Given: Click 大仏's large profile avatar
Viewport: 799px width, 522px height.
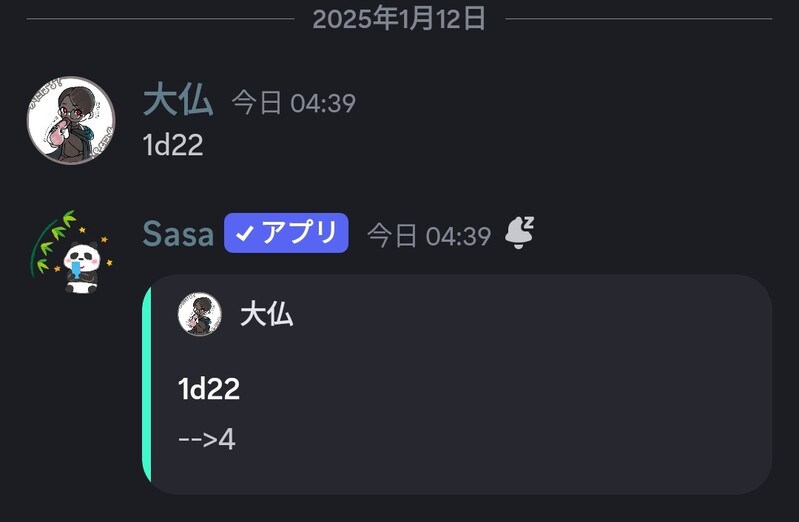Looking at the screenshot, I should (70, 120).
